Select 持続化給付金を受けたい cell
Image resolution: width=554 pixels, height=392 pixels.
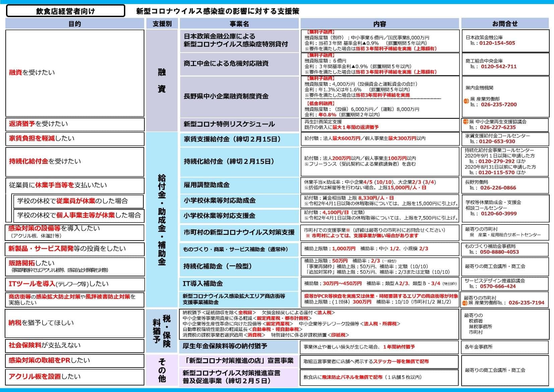point(75,161)
